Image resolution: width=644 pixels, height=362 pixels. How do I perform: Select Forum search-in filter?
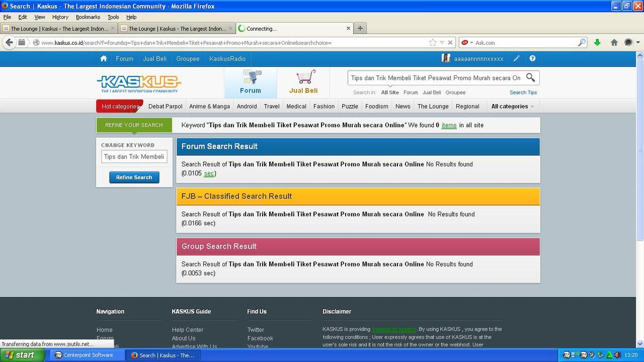pyautogui.click(x=411, y=93)
